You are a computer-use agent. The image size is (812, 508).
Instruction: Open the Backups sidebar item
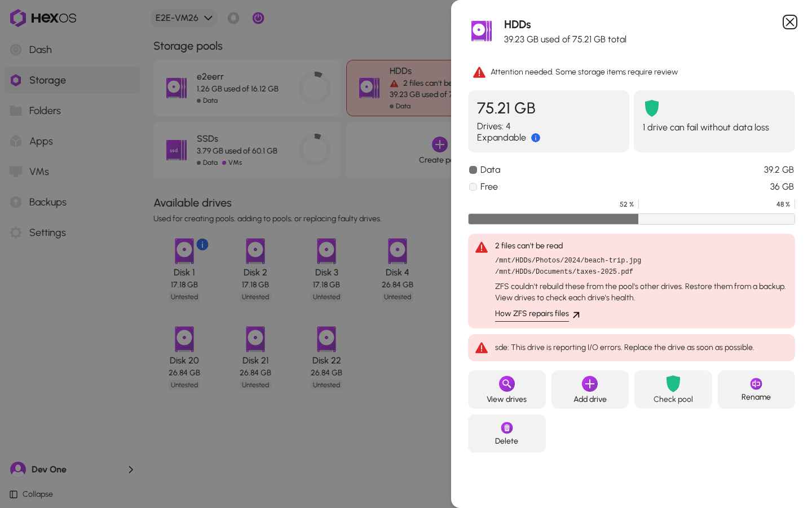[72, 202]
